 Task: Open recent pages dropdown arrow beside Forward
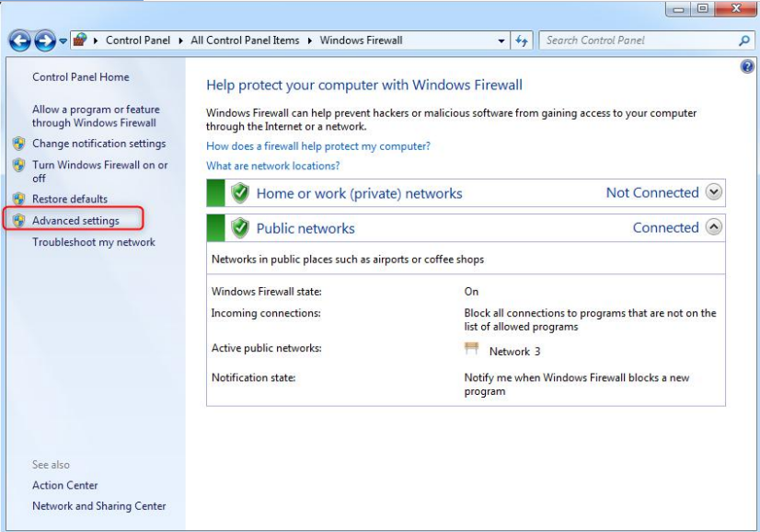coord(63,41)
